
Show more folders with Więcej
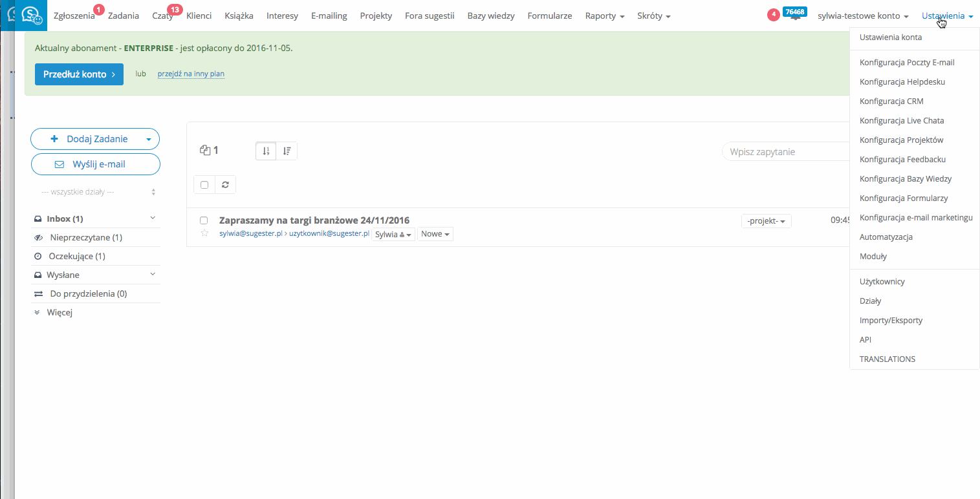pos(60,312)
